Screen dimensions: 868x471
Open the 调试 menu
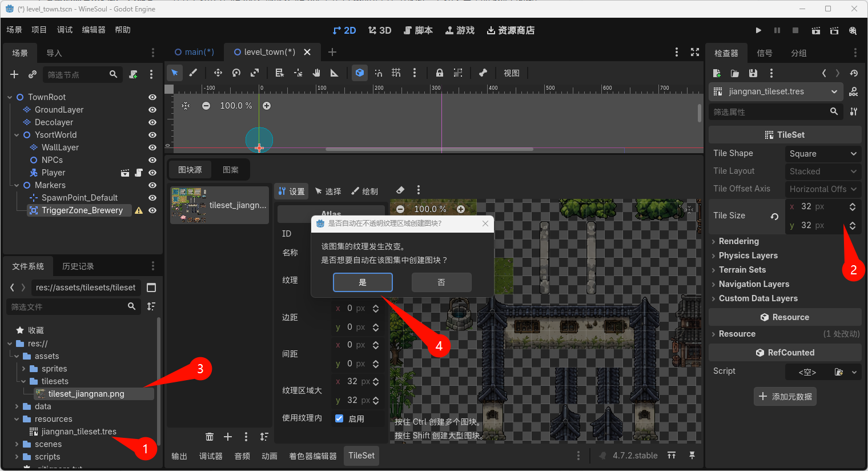[65, 30]
